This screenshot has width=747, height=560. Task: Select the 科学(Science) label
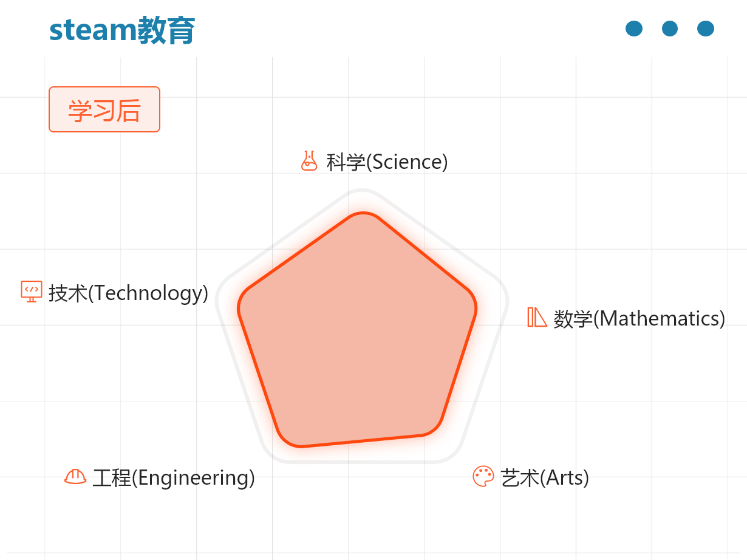pos(387,162)
